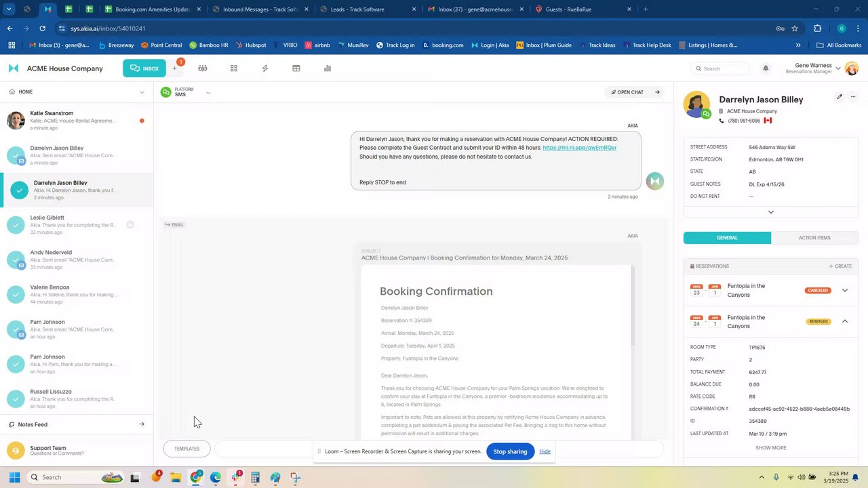This screenshot has width=868, height=488.
Task: Switch to the Leads - Track Software tab
Action: (367, 9)
